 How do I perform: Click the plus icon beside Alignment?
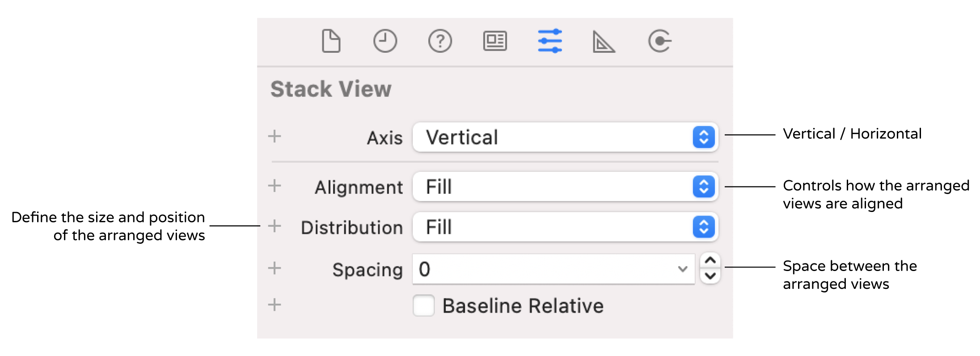tap(275, 185)
